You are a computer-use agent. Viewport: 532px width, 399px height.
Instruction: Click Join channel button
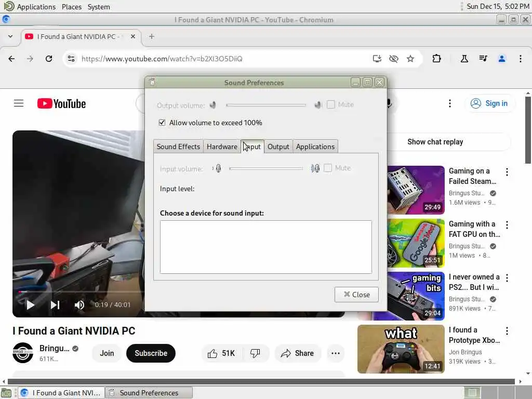click(x=107, y=353)
